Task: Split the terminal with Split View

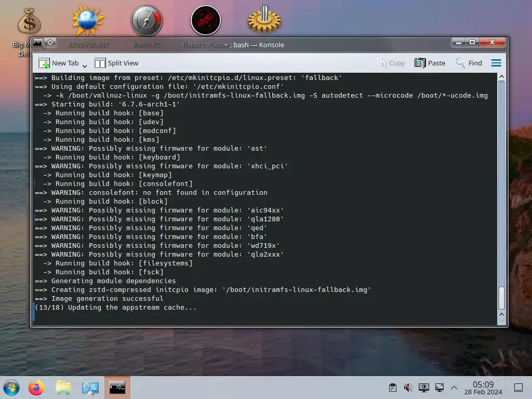Action: click(116, 63)
